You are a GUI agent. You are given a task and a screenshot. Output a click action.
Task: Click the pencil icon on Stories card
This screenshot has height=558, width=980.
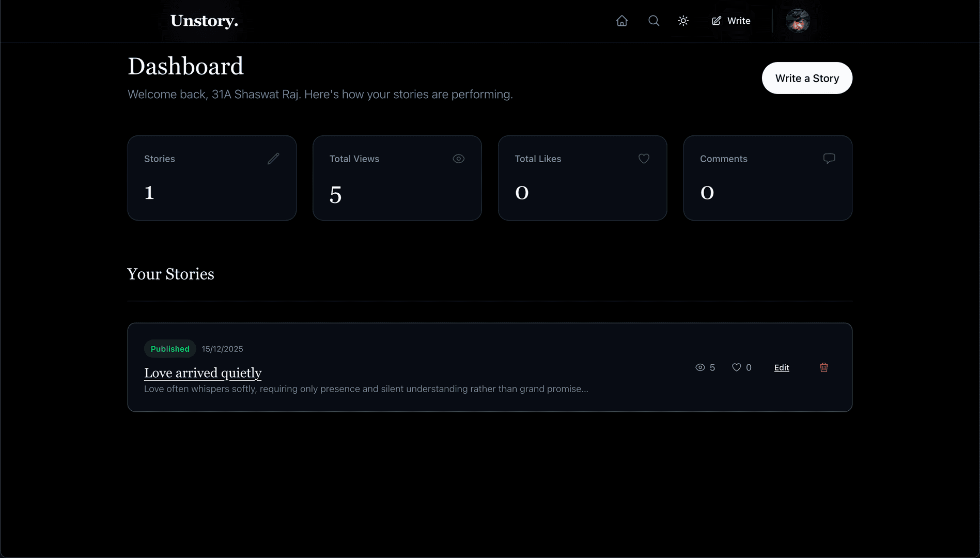(x=273, y=159)
